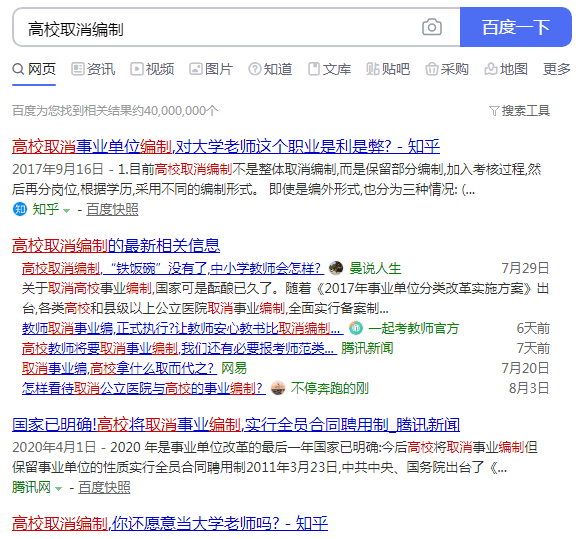Viewport: 578px width, 539px height.
Task: Click the 腾讯新闻 source label in news list
Action: point(367,348)
